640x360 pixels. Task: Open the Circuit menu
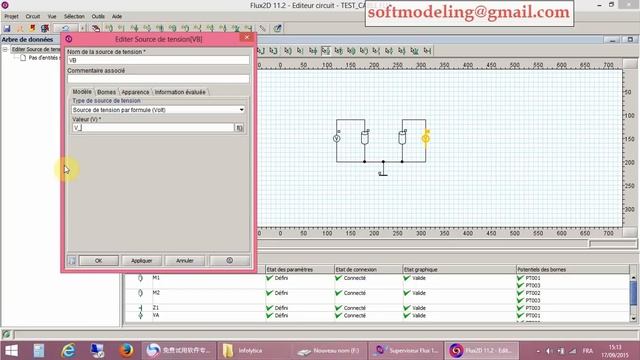(x=33, y=16)
